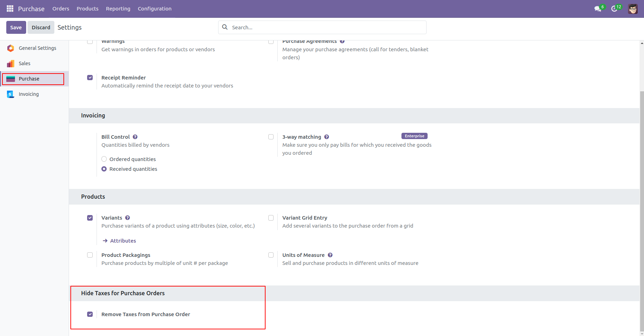
Task: Open the apps menu grid
Action: point(10,8)
